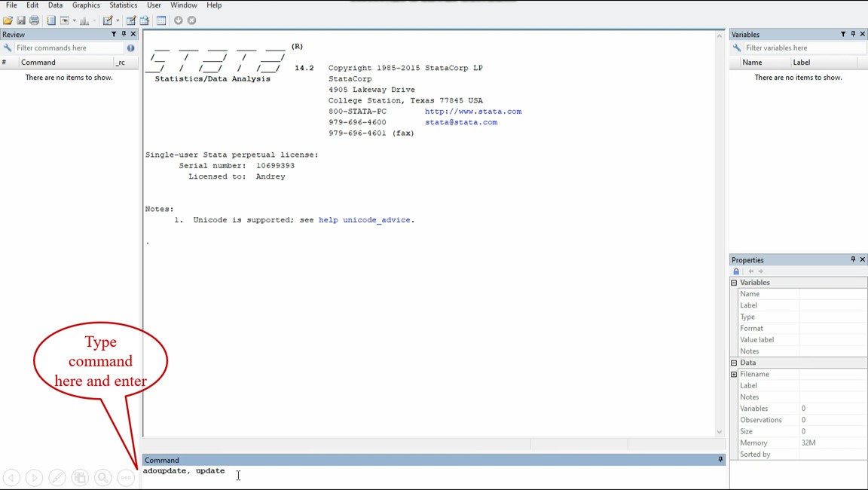Close the Variables panel

click(863, 35)
